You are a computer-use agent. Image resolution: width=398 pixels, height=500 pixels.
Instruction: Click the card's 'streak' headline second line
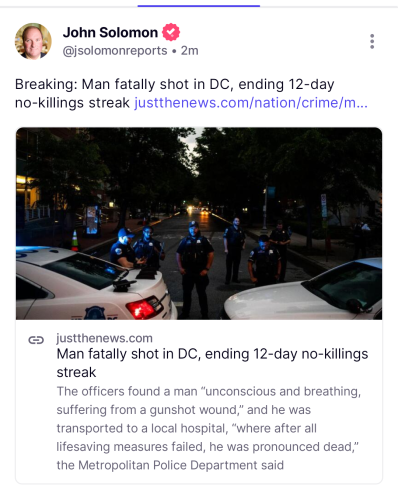[76, 372]
